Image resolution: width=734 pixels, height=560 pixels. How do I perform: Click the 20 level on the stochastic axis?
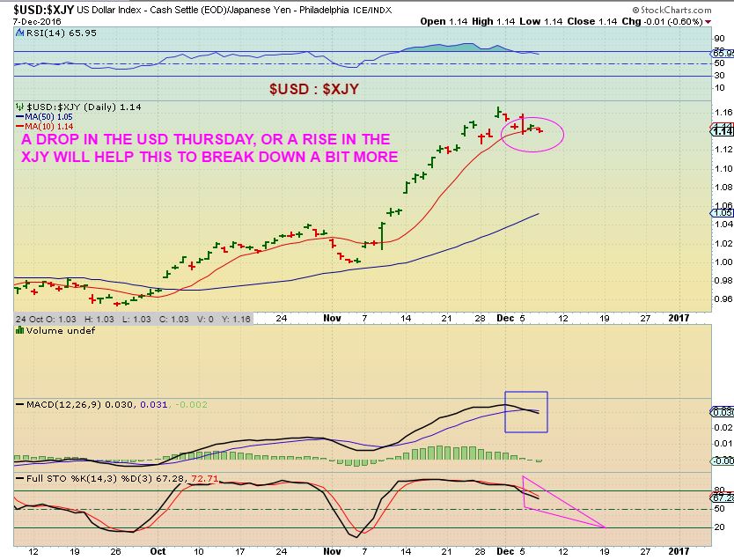(719, 527)
